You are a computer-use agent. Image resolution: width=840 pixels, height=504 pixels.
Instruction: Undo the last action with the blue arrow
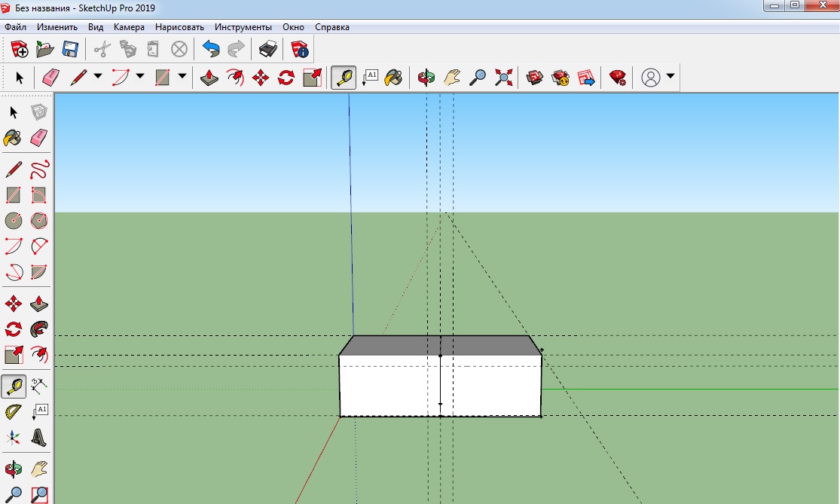point(211,49)
